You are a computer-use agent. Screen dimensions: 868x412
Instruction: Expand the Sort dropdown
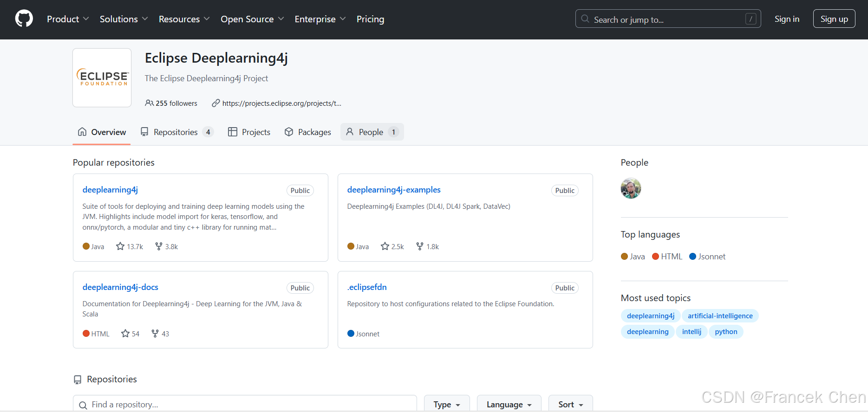570,404
